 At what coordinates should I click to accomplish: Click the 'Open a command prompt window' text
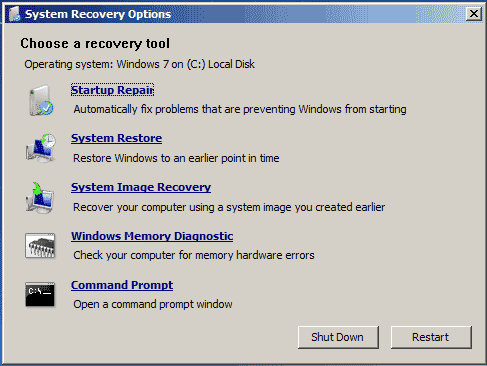(x=153, y=304)
